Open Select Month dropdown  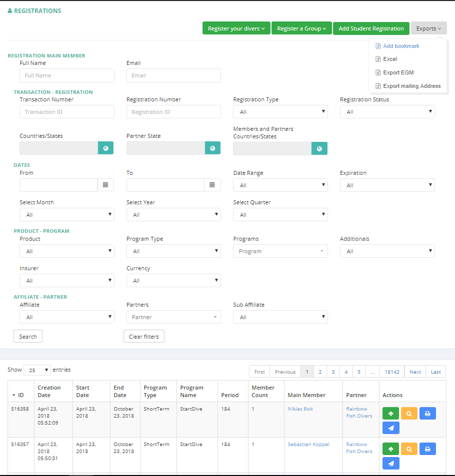[67, 215]
